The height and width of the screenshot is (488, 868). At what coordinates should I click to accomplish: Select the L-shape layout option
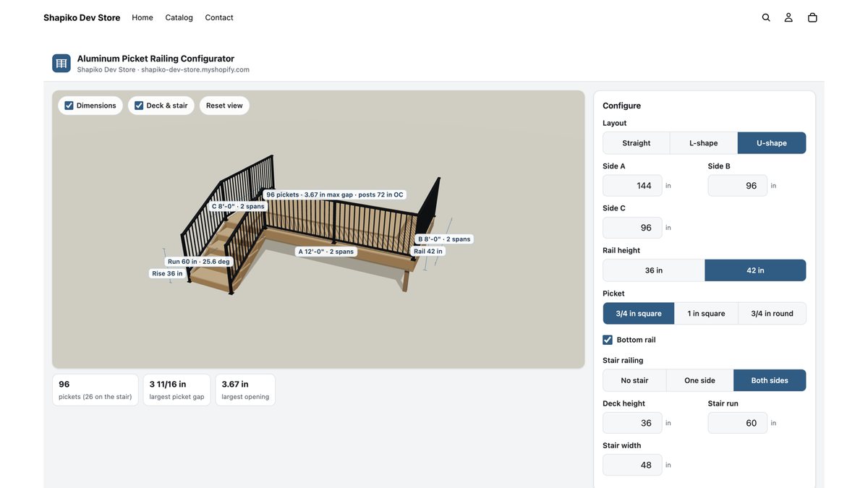(x=704, y=143)
